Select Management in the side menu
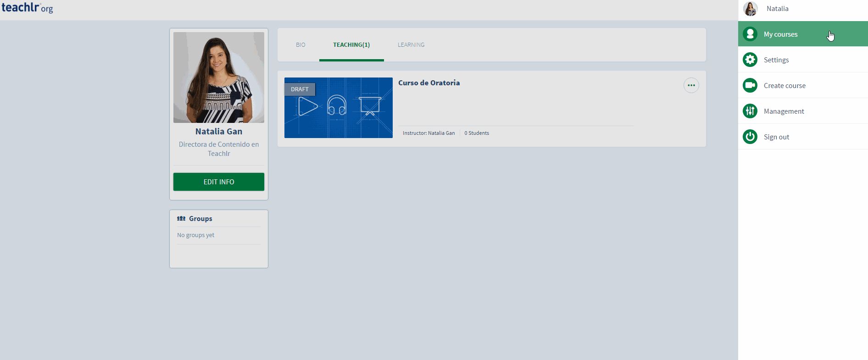868x360 pixels. tap(784, 111)
